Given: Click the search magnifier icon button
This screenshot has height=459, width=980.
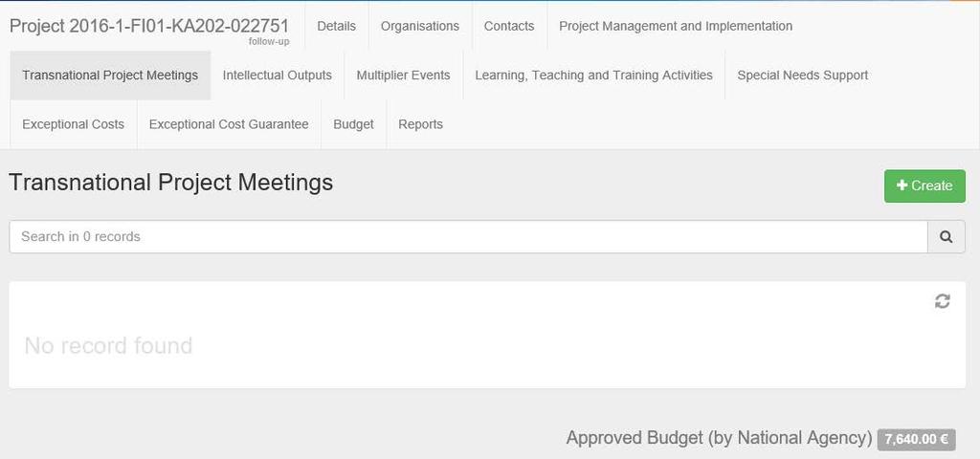Looking at the screenshot, I should 947,237.
